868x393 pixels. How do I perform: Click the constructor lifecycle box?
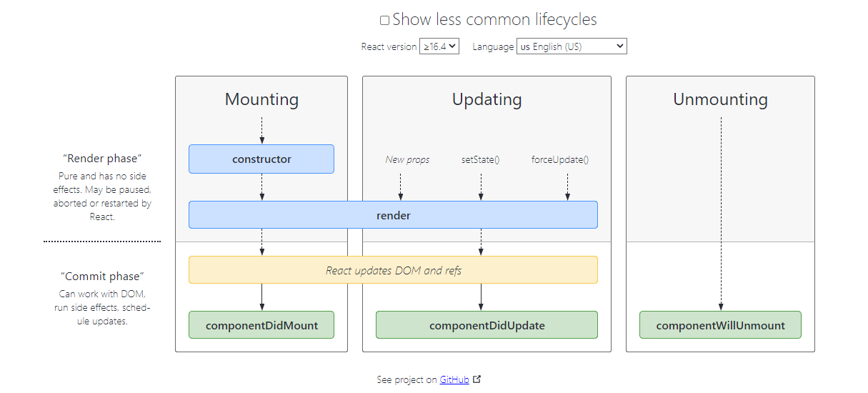[x=261, y=159]
